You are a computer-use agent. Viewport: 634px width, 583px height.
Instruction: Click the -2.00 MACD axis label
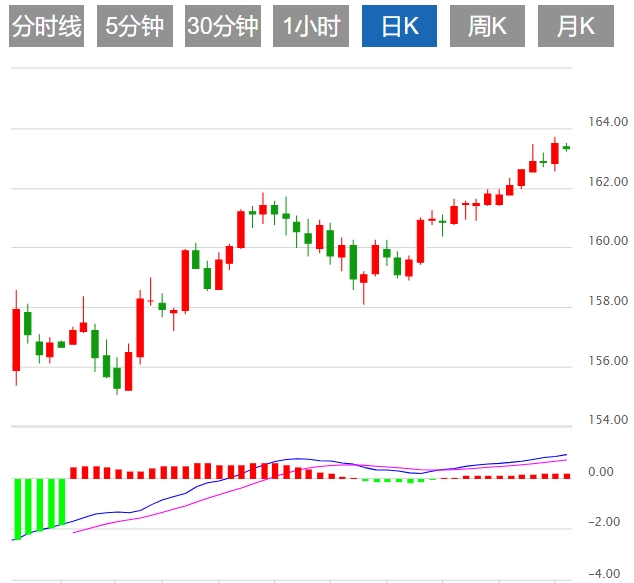[x=604, y=522]
